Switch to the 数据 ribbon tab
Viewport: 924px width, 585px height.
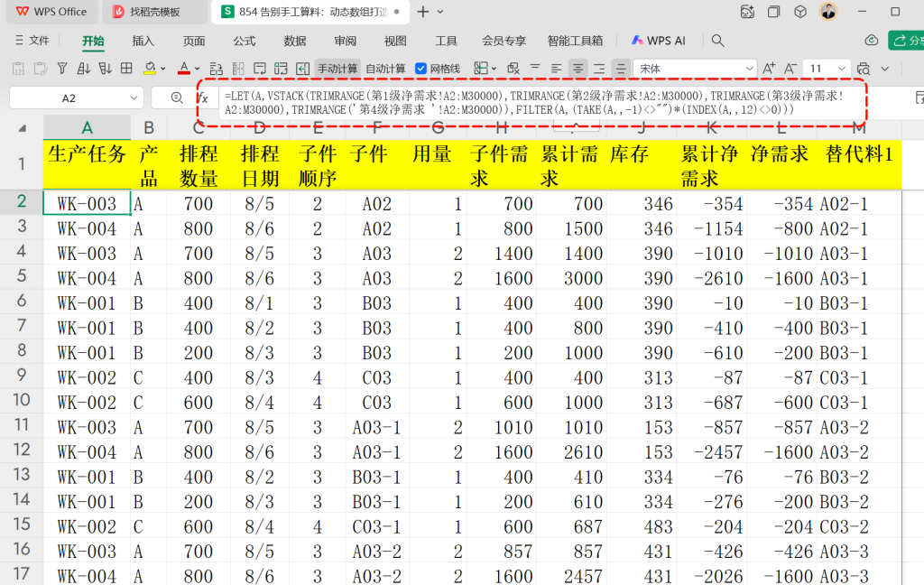click(295, 41)
